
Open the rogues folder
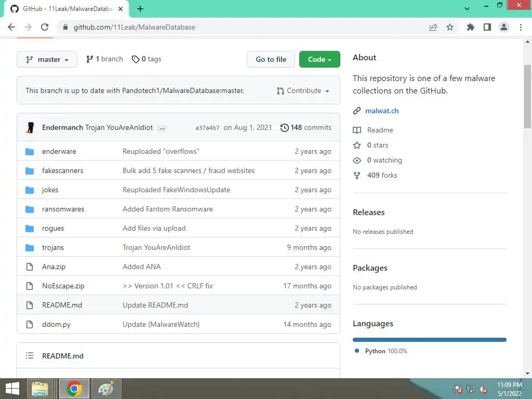pos(53,229)
